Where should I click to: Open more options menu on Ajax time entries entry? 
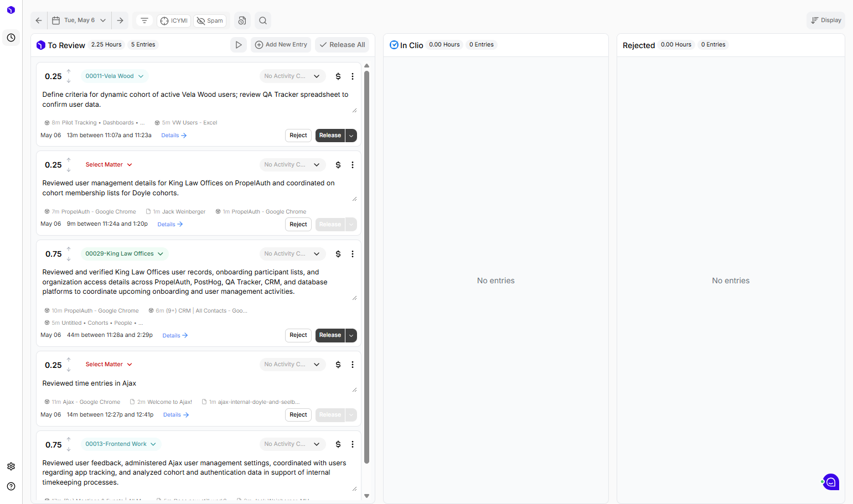tap(353, 365)
